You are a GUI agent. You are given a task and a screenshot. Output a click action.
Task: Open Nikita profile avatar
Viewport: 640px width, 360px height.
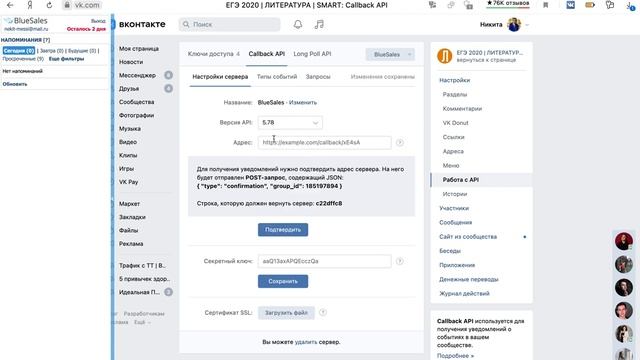pos(514,24)
